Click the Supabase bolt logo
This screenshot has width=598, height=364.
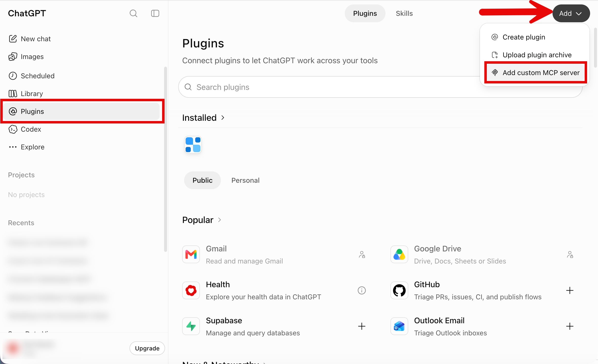point(191,326)
